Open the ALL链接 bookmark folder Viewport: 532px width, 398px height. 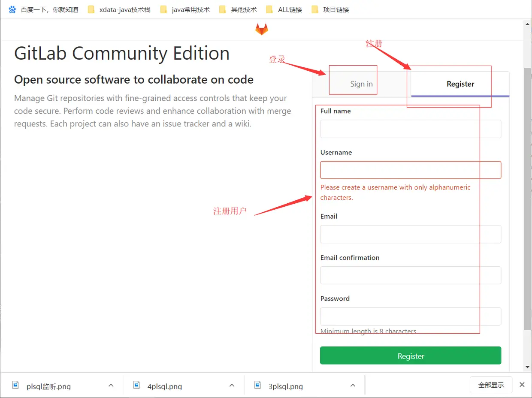click(284, 9)
